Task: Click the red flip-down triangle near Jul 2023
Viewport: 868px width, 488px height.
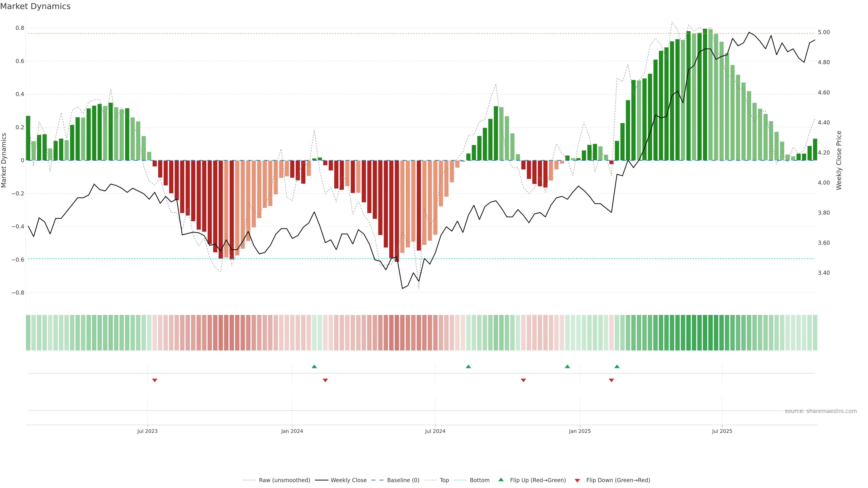Action: click(x=155, y=380)
